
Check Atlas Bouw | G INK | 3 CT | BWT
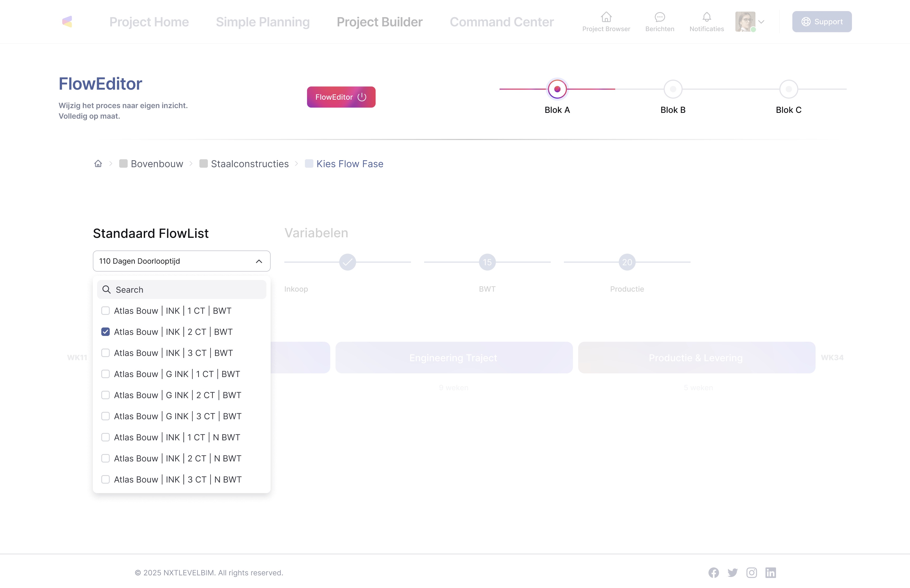coord(106,416)
